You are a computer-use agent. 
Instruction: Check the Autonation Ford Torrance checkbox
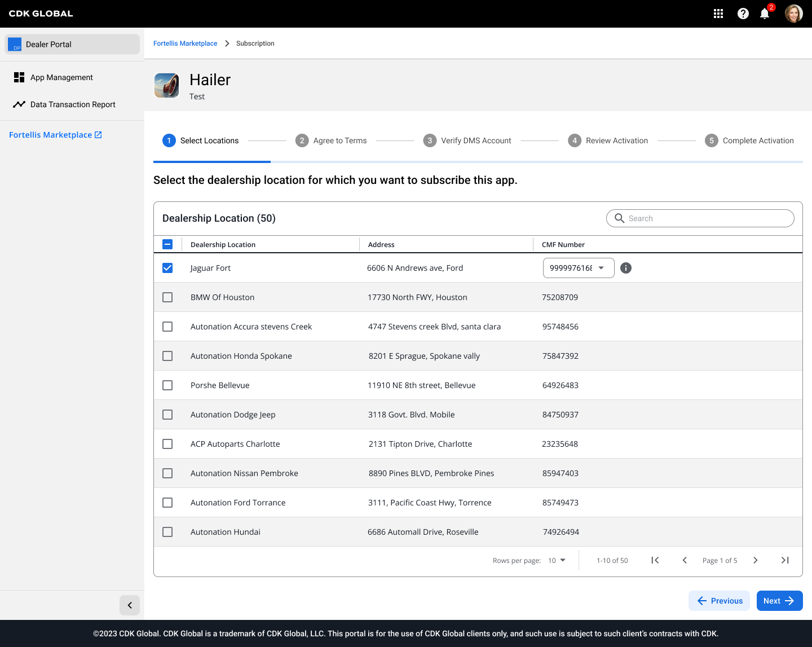point(167,503)
